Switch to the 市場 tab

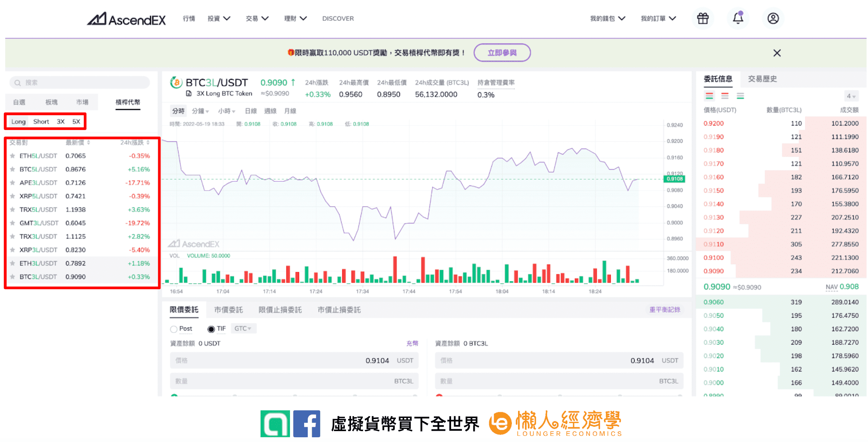pyautogui.click(x=82, y=103)
